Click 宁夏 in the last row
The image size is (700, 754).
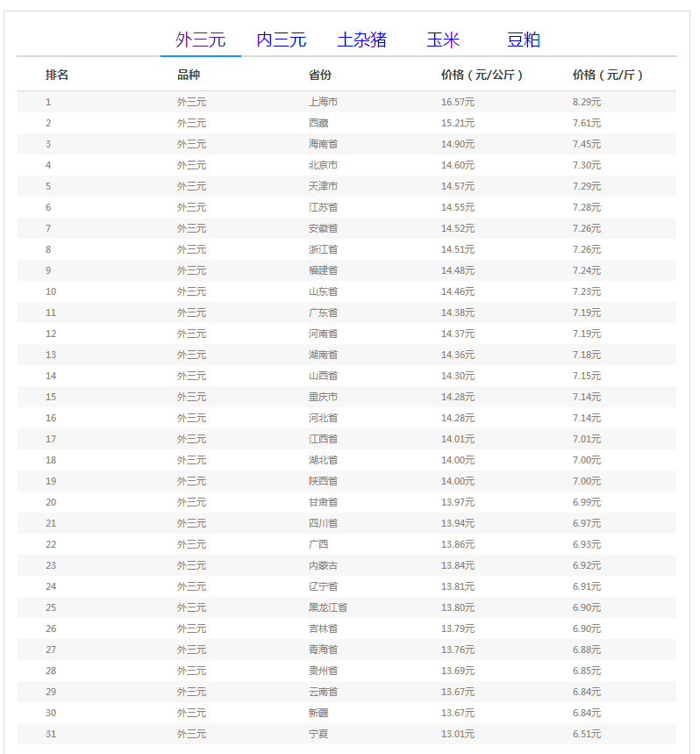(318, 734)
